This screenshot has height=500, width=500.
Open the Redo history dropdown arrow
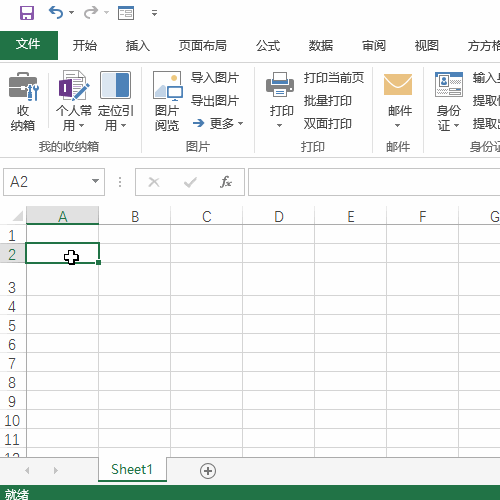[x=107, y=13]
